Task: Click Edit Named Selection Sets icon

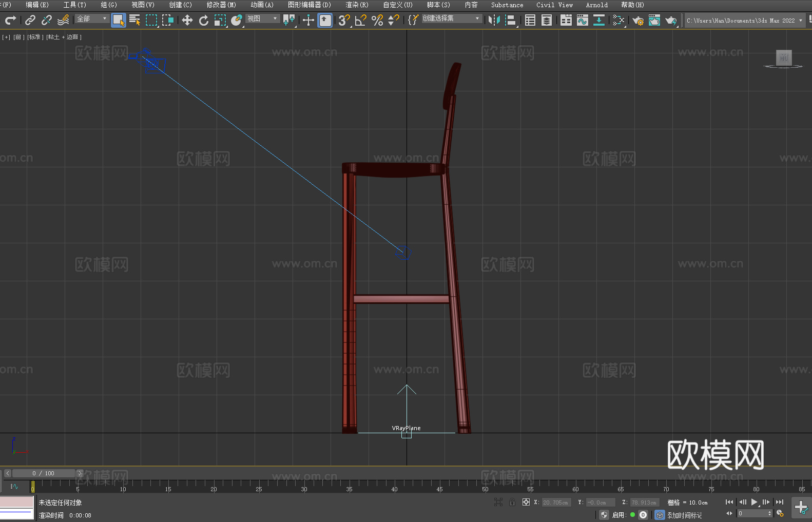Action: 413,20
